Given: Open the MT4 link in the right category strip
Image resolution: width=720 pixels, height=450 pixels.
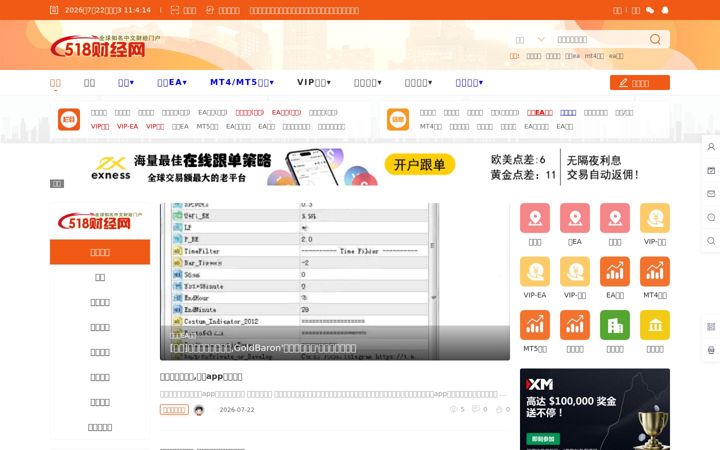Looking at the screenshot, I should point(431,126).
